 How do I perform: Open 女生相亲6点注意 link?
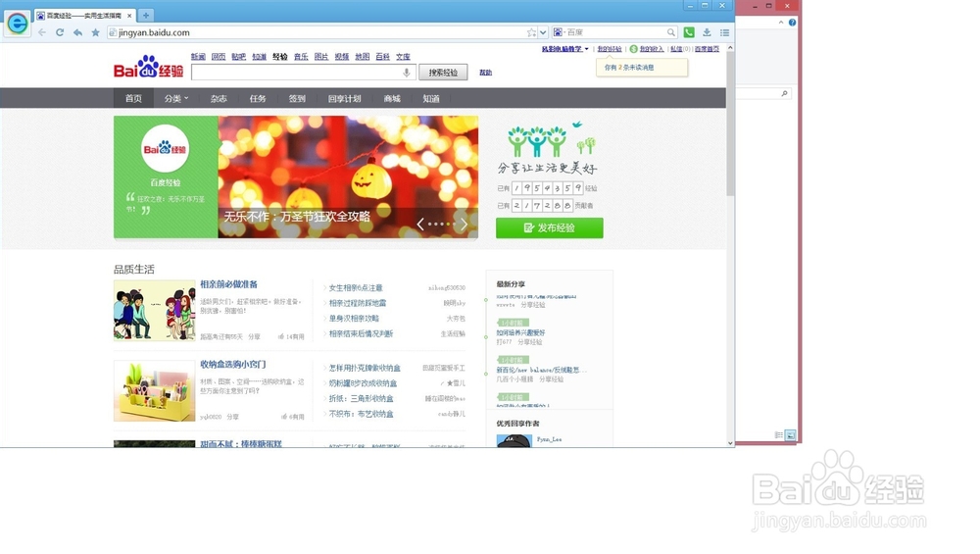tap(356, 287)
